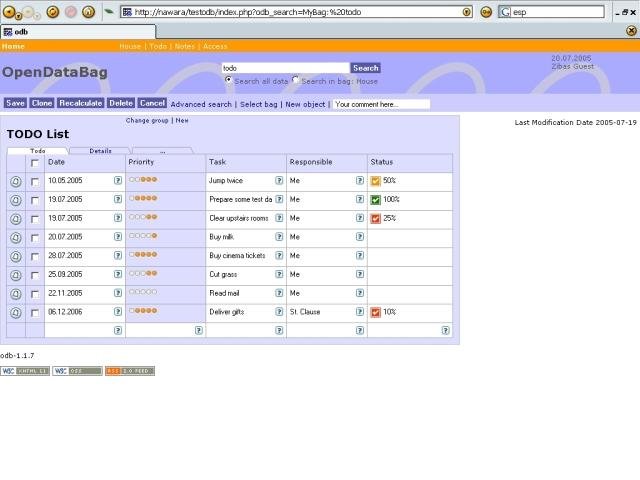The height and width of the screenshot is (480, 640).
Task: Click the todo search input field
Action: click(x=285, y=68)
